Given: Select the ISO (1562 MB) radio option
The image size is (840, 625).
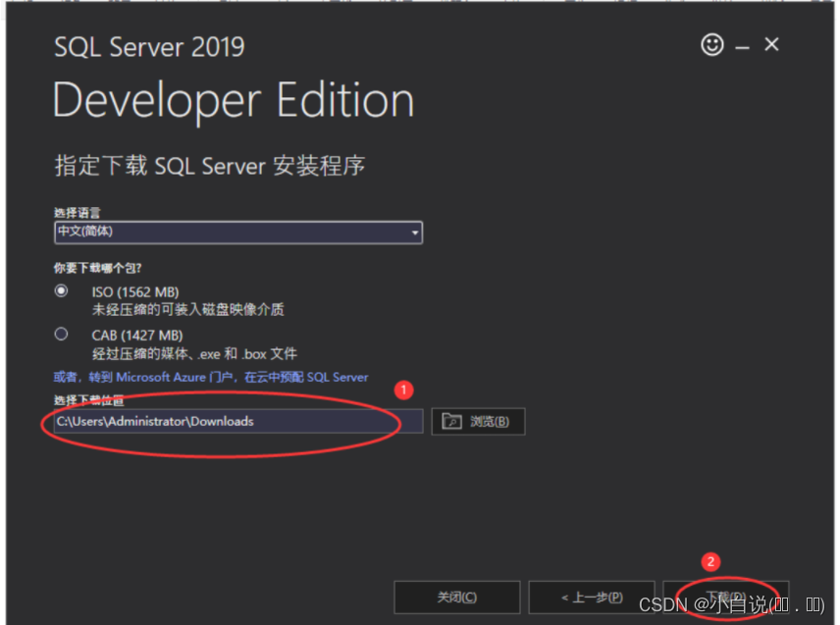Looking at the screenshot, I should click(61, 290).
